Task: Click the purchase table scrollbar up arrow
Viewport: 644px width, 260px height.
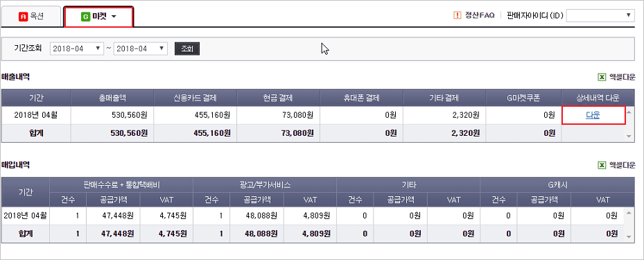Action: coord(629,212)
